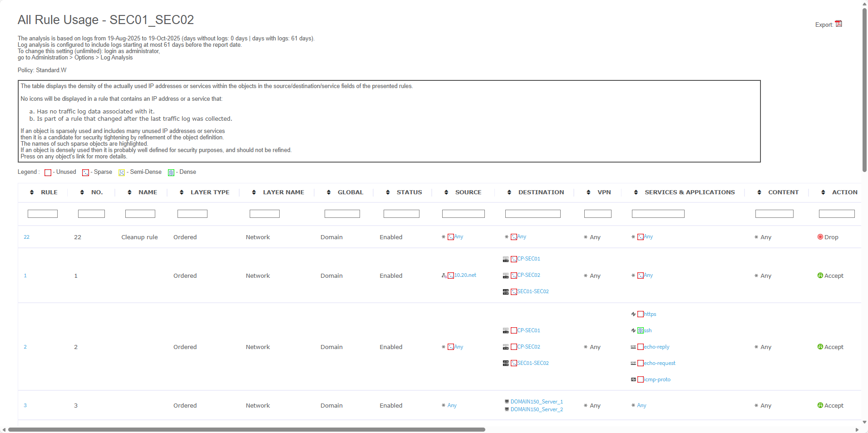Viewport: 868px width, 433px height.
Task: Click the NAME column filter field
Action: [x=140, y=214]
